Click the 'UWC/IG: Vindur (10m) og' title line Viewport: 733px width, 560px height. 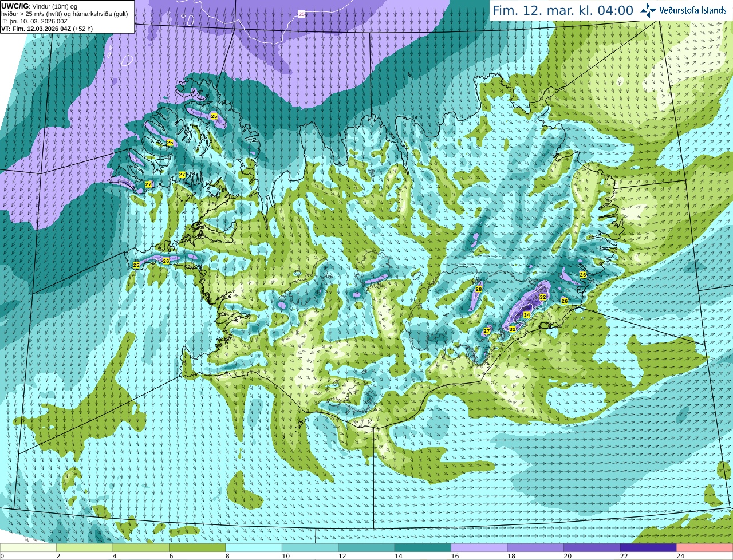coord(39,6)
